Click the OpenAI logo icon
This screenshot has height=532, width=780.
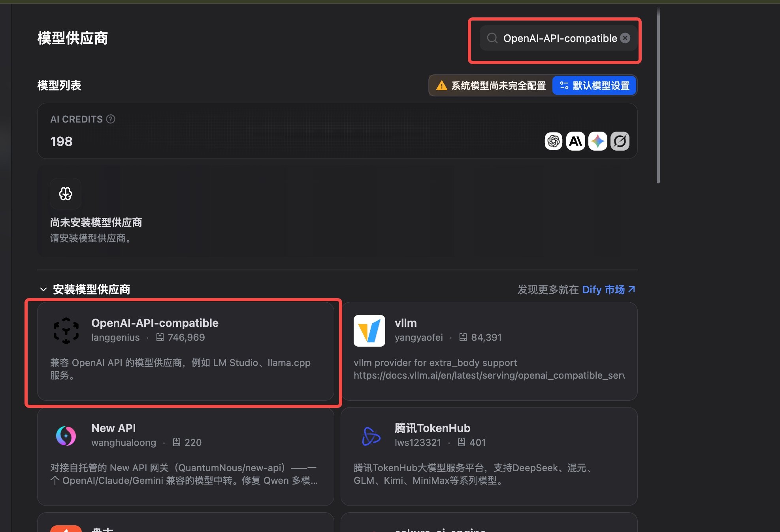point(553,141)
